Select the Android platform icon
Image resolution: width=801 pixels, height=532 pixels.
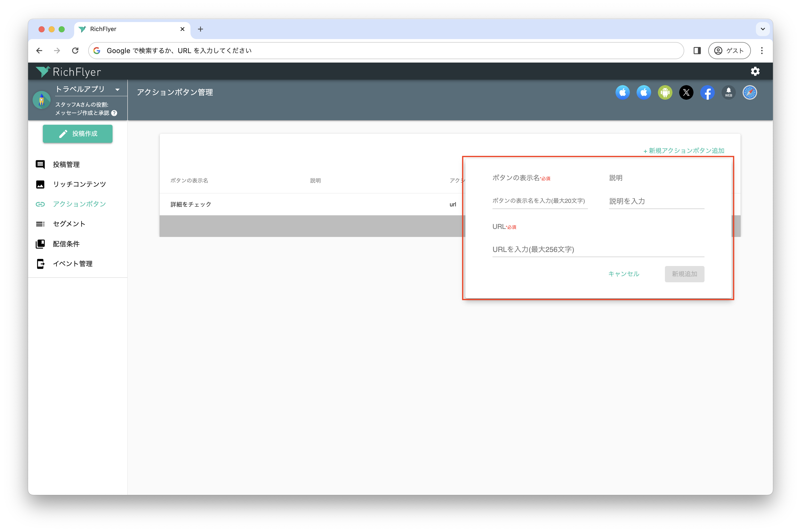(665, 92)
